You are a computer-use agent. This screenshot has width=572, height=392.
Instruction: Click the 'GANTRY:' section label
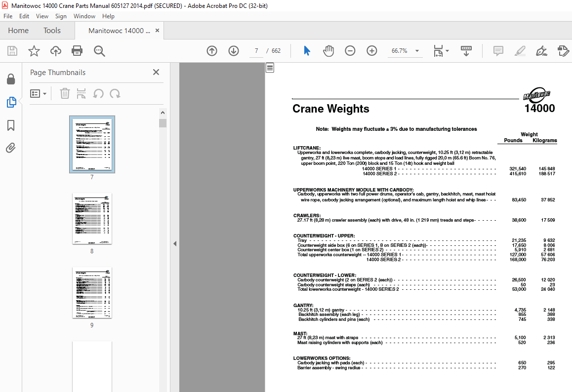303,306
